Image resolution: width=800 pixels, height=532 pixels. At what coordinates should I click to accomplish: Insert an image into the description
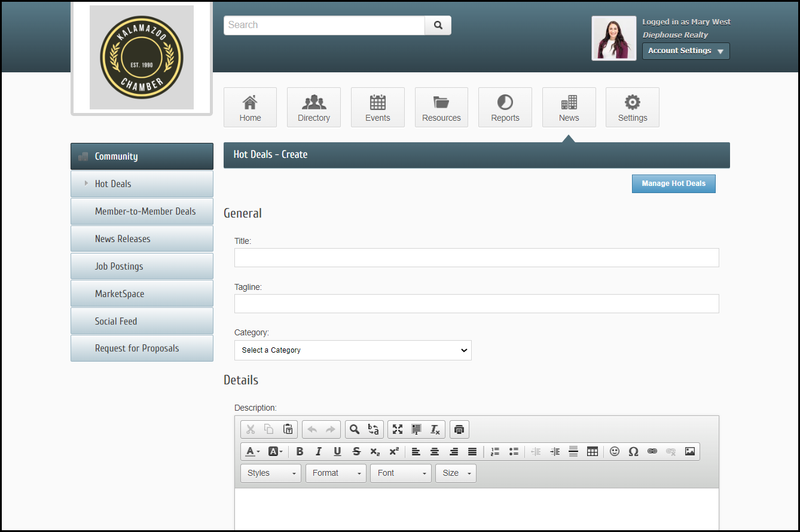(690, 451)
